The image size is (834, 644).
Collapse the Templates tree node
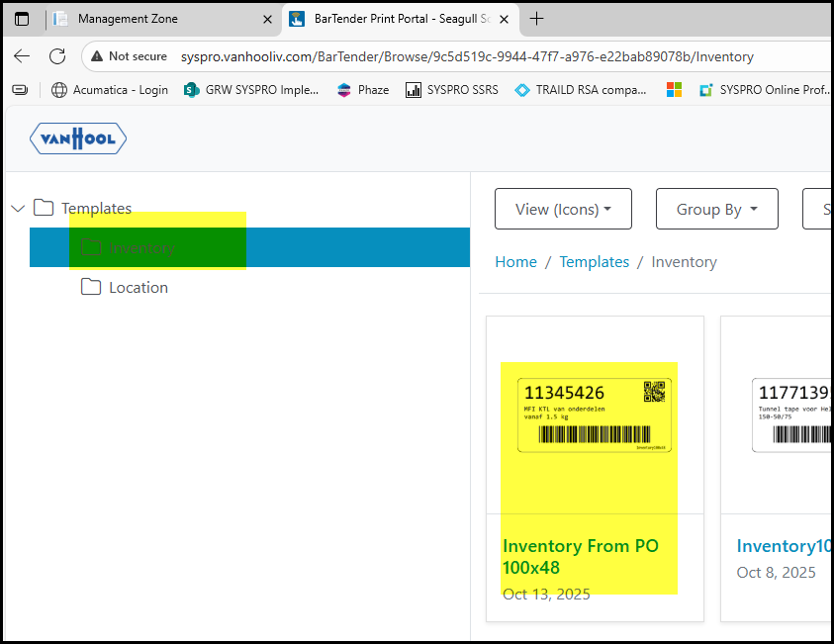(18, 209)
